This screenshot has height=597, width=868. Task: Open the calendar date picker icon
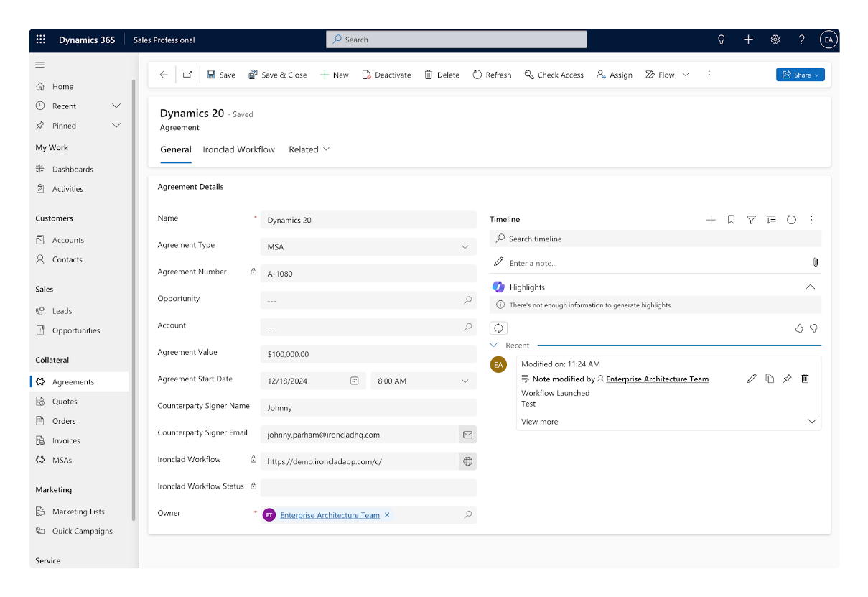click(354, 381)
